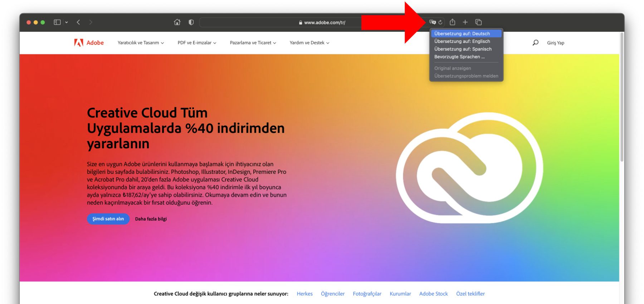The width and height of the screenshot is (644, 304).
Task: Show the tab overview icon
Action: (478, 22)
